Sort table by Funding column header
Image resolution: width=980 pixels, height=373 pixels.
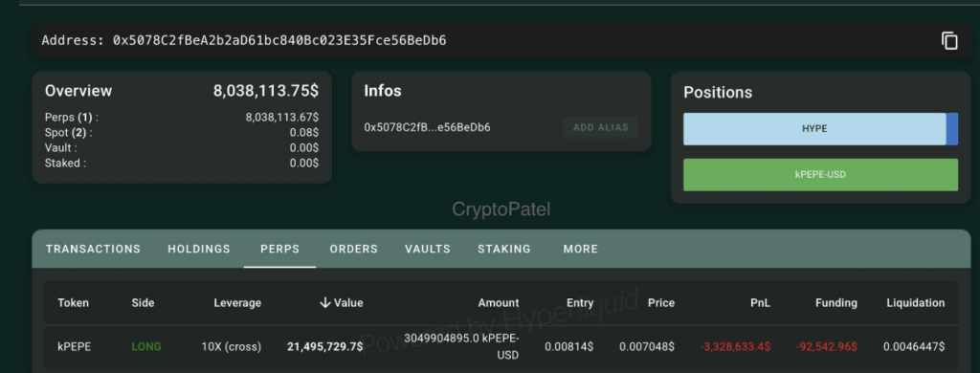tap(836, 303)
